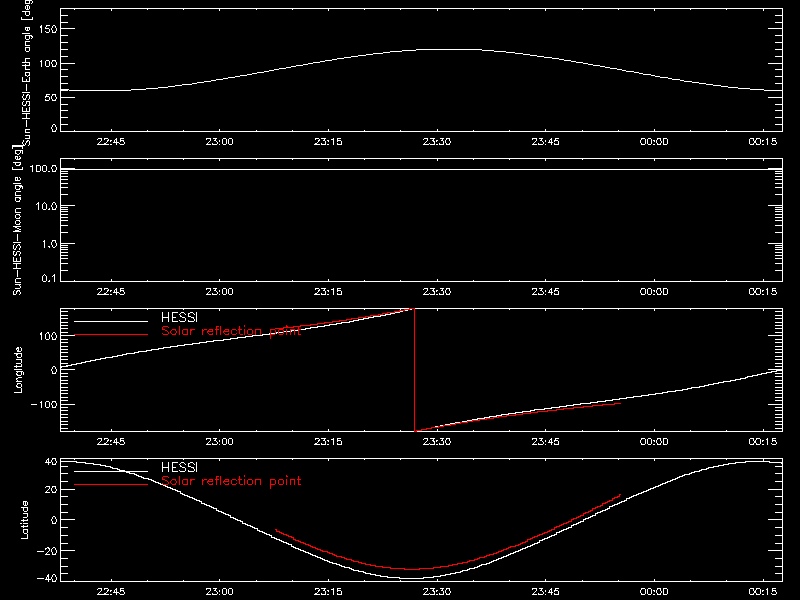Click 23:45 tick under Moon angle plot
Image resolution: width=800 pixels, height=600 pixels.
click(545, 292)
